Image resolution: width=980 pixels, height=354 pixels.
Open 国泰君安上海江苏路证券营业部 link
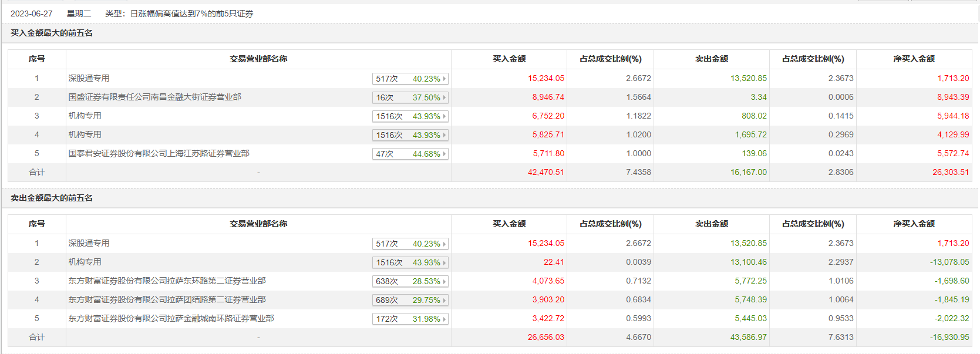click(x=159, y=153)
